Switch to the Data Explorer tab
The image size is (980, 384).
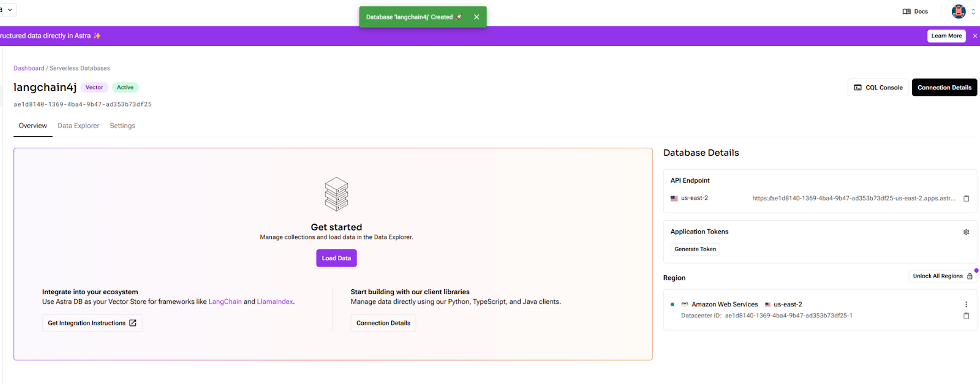[x=78, y=126]
